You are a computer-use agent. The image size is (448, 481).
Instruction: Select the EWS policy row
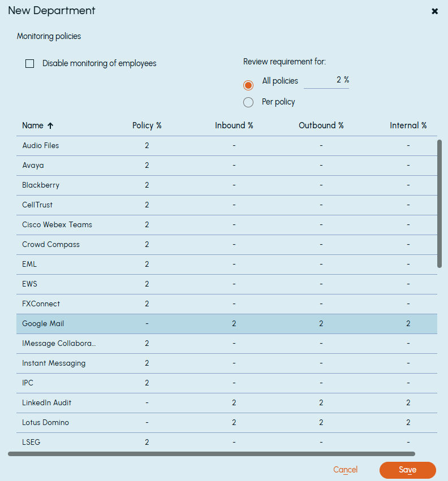click(227, 284)
